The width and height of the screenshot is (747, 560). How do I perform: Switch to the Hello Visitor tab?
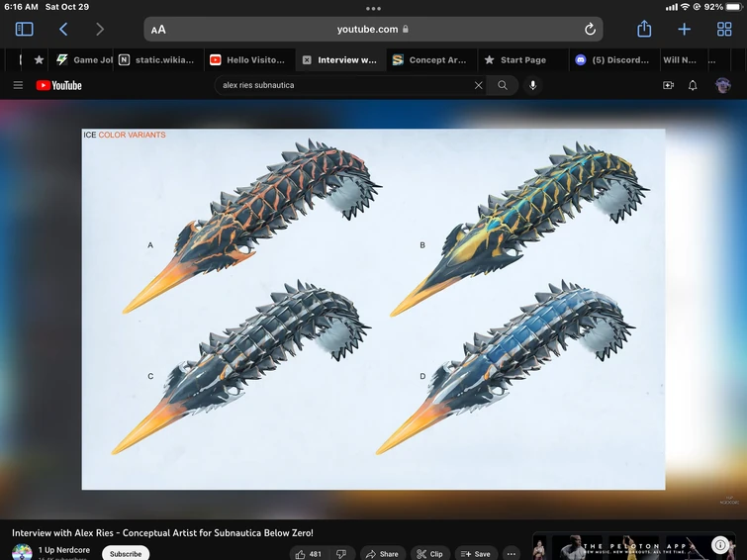click(x=249, y=60)
